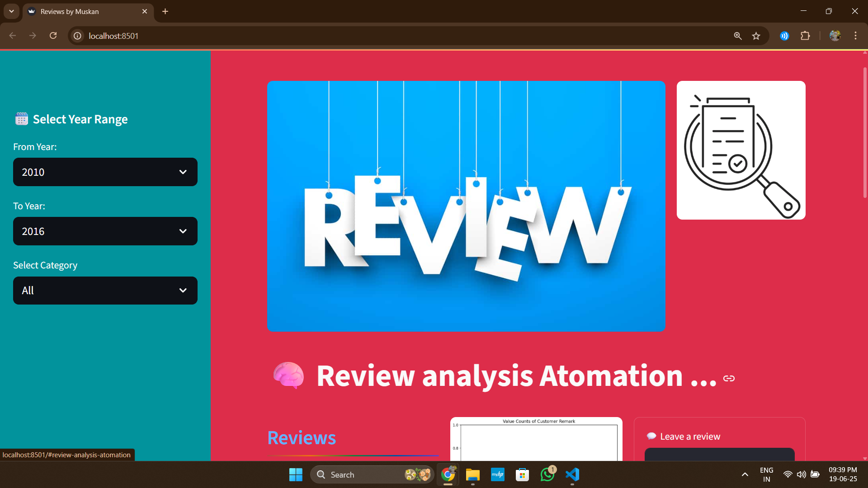Open a new browser tab
This screenshot has width=868, height=488.
click(x=165, y=11)
